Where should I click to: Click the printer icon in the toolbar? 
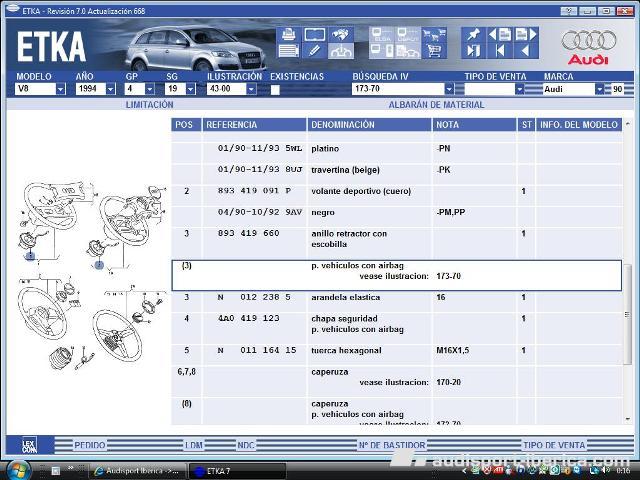click(289, 35)
